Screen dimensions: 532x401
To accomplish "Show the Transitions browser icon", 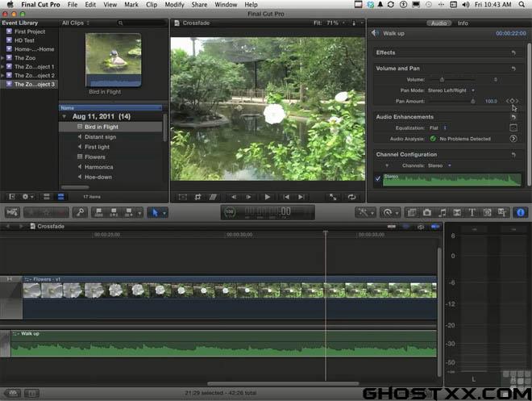I will click(x=457, y=212).
